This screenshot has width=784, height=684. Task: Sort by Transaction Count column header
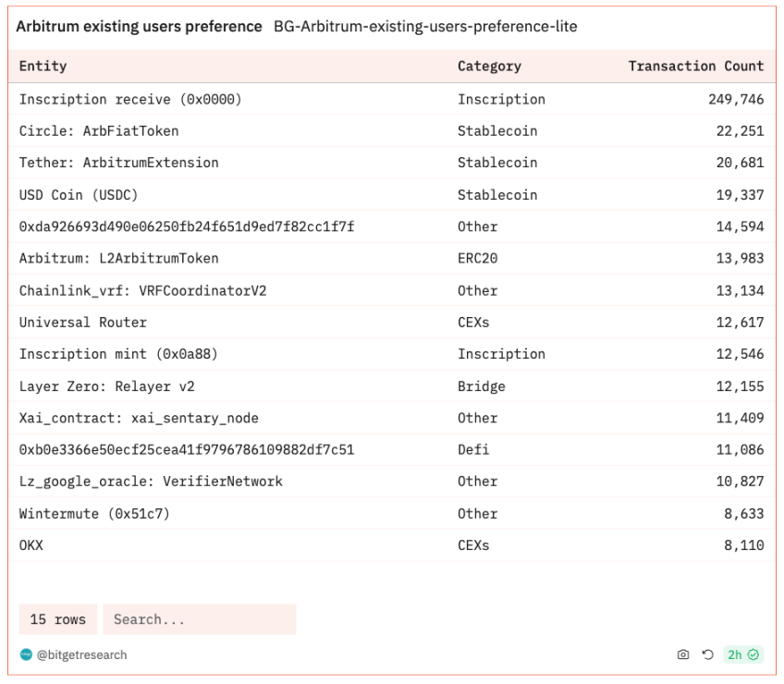coord(696,66)
